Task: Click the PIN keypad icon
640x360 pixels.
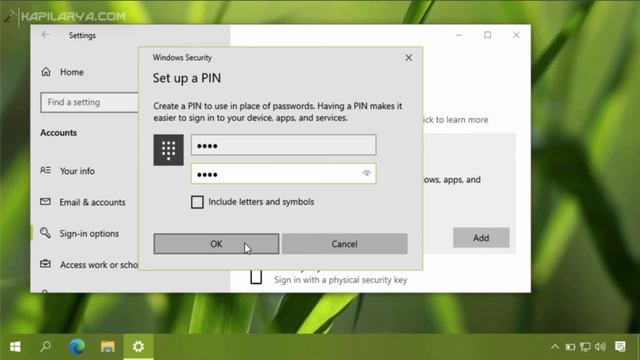Action: (x=169, y=150)
